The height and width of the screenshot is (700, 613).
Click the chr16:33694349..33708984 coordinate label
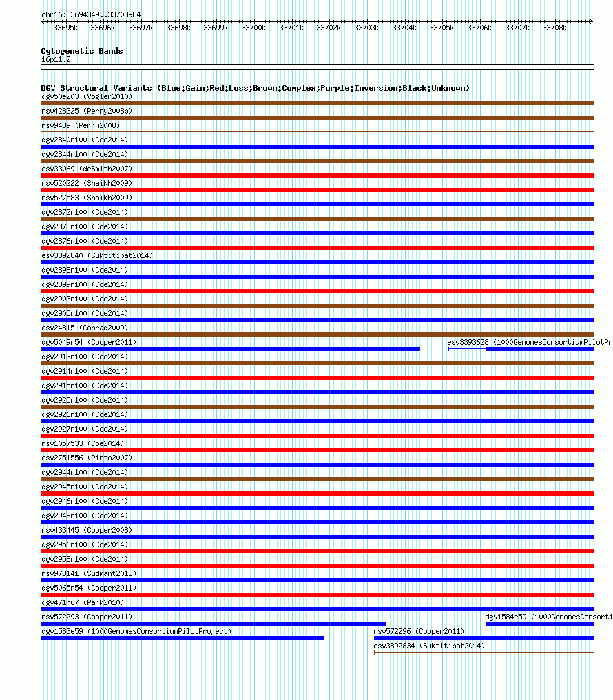click(91, 14)
